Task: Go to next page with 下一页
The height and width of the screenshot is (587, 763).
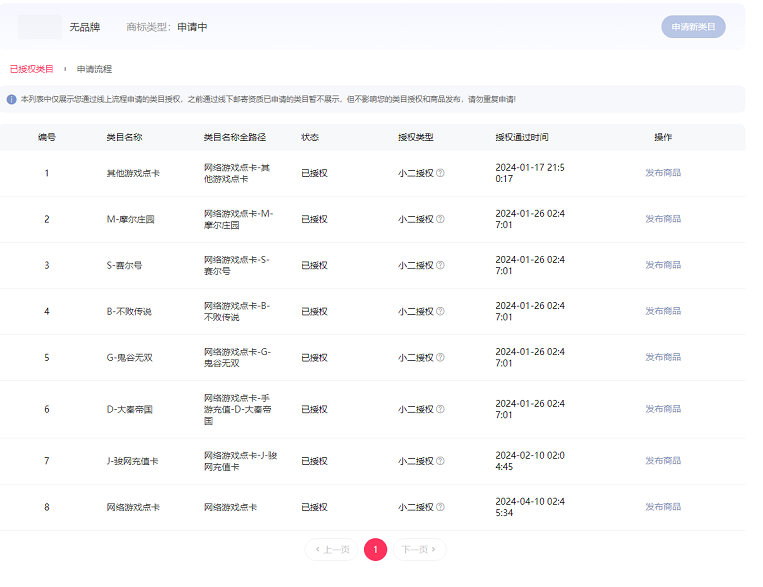Action: click(x=419, y=549)
